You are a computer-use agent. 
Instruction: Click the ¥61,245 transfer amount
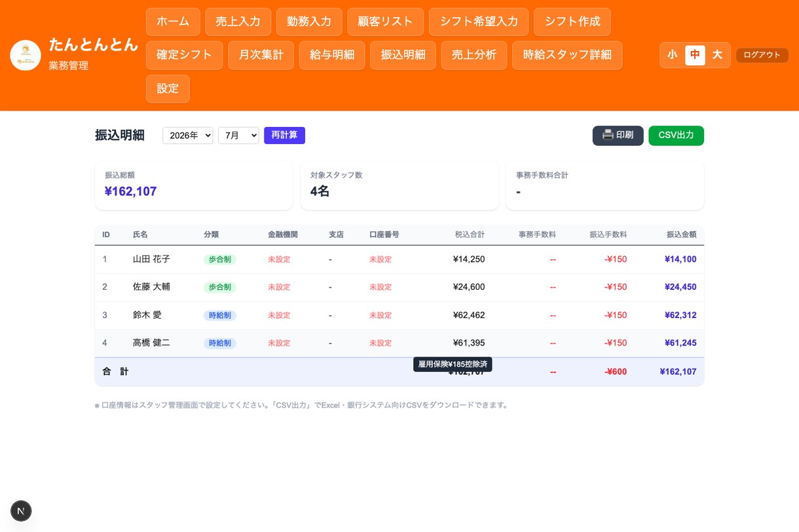click(x=680, y=343)
